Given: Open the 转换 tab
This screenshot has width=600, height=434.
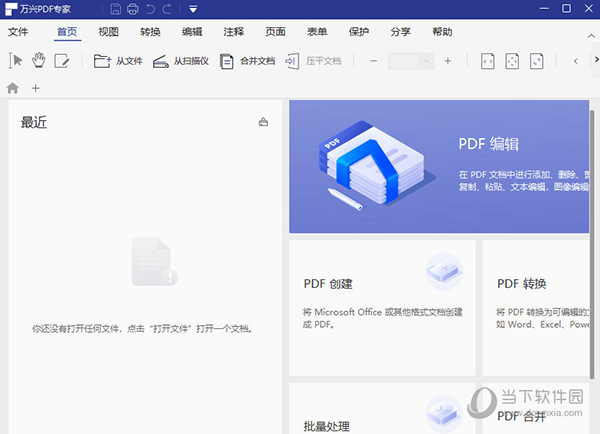Looking at the screenshot, I should 150,32.
